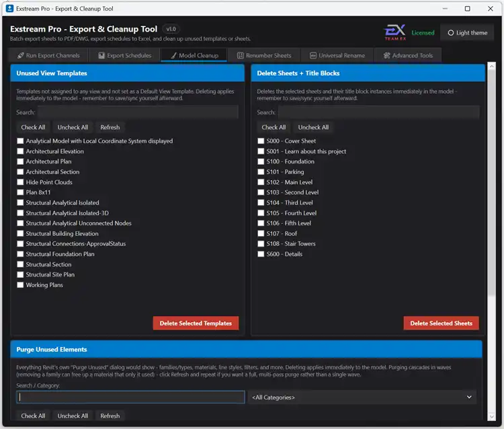Select sheet S600 - Details checkbox
The height and width of the screenshot is (429, 504).
point(261,254)
